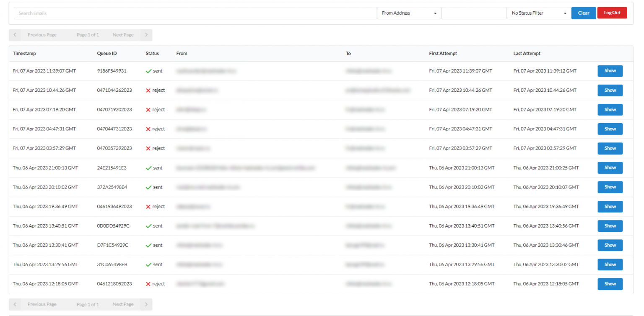Click green check icon for queue 24E215491E3
This screenshot has width=644, height=316.
pyautogui.click(x=148, y=168)
